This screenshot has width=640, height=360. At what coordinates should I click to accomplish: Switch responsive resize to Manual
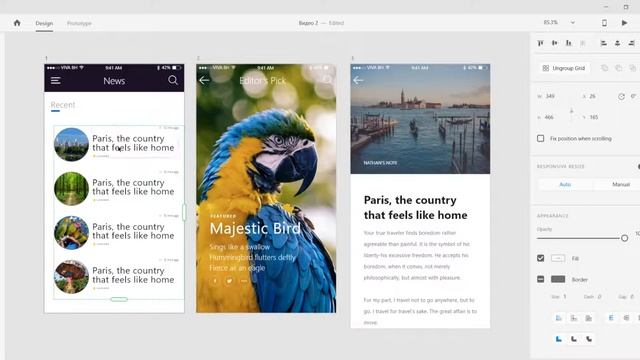(x=621, y=184)
